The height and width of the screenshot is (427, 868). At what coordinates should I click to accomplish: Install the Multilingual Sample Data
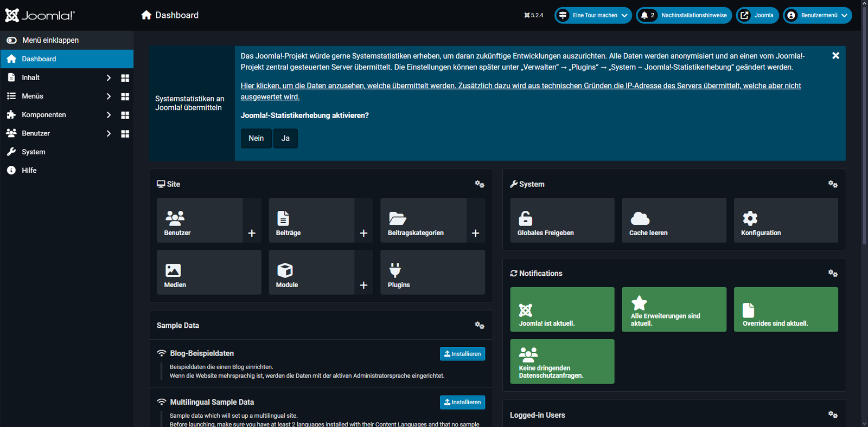pyautogui.click(x=462, y=402)
